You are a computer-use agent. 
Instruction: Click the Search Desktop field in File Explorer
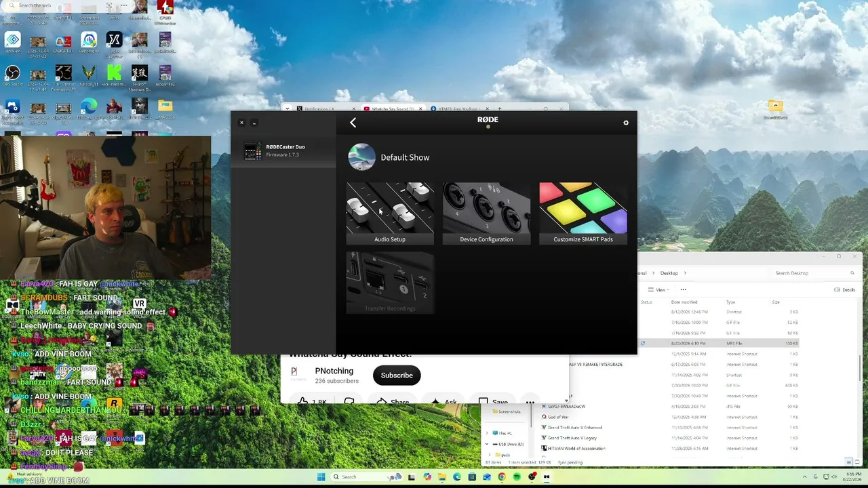[814, 273]
